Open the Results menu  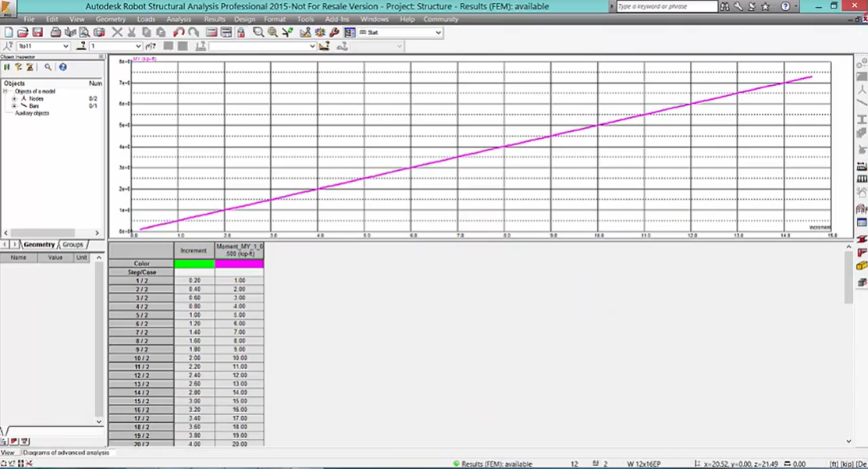pyautogui.click(x=215, y=19)
